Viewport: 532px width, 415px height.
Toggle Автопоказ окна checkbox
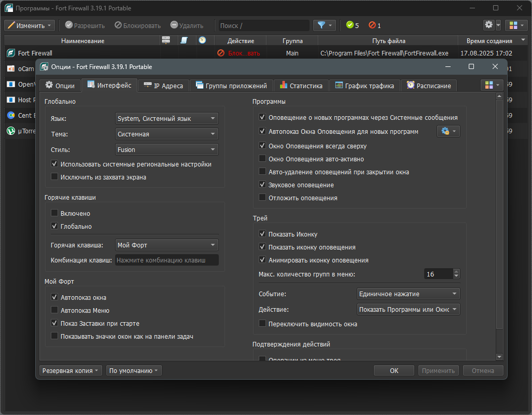click(54, 297)
